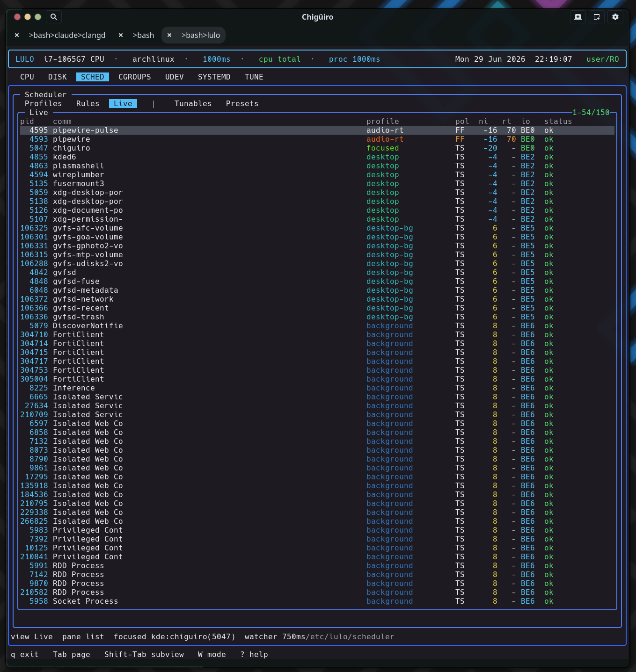Screen dimensions: 636x672
Task: Select the chiguiro process row
Action: click(x=317, y=148)
